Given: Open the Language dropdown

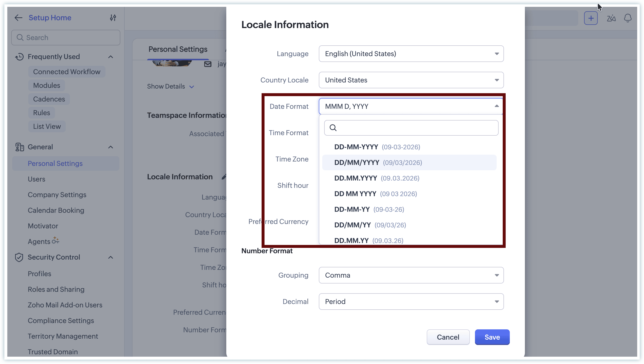Looking at the screenshot, I should pos(411,54).
